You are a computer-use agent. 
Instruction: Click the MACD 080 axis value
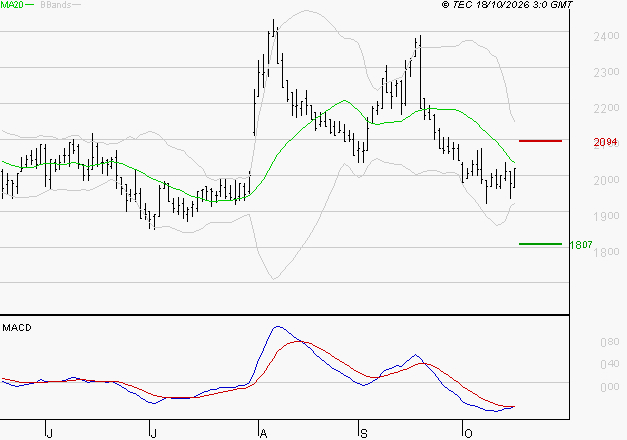point(609,342)
